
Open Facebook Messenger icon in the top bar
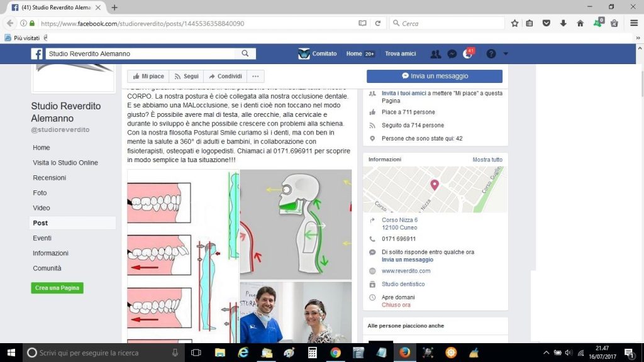click(x=452, y=54)
